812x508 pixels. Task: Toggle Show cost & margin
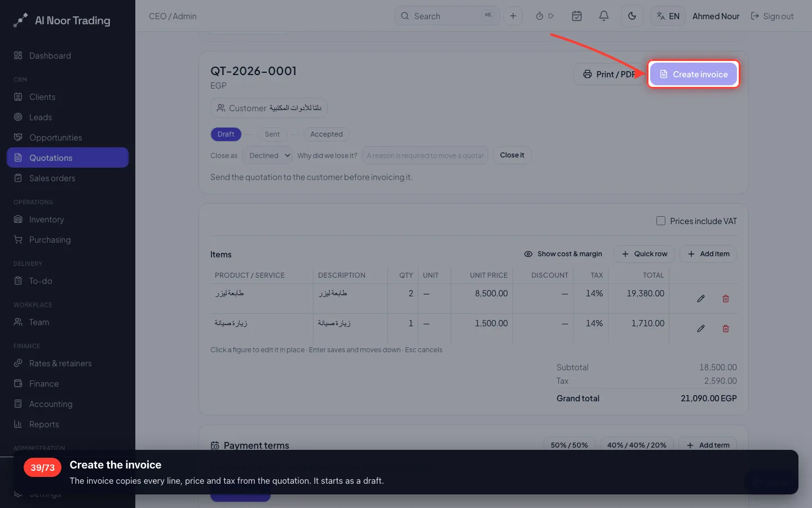tap(563, 254)
